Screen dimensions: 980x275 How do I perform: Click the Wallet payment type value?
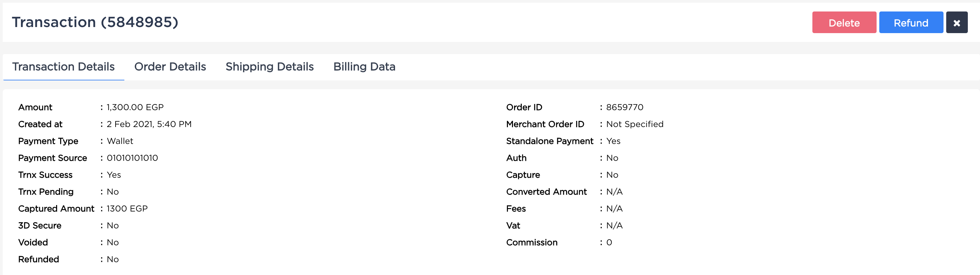tap(120, 141)
